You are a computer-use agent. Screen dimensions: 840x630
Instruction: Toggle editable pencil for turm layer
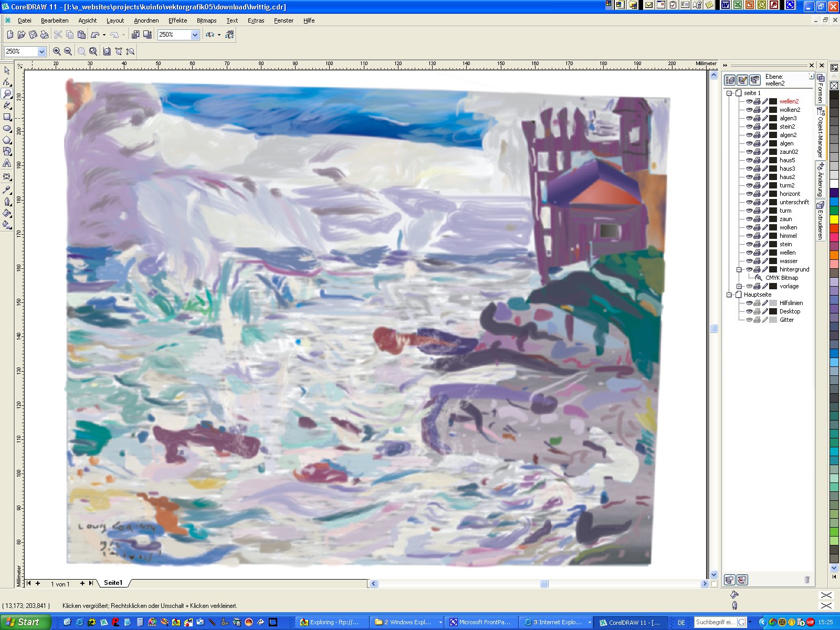point(765,211)
